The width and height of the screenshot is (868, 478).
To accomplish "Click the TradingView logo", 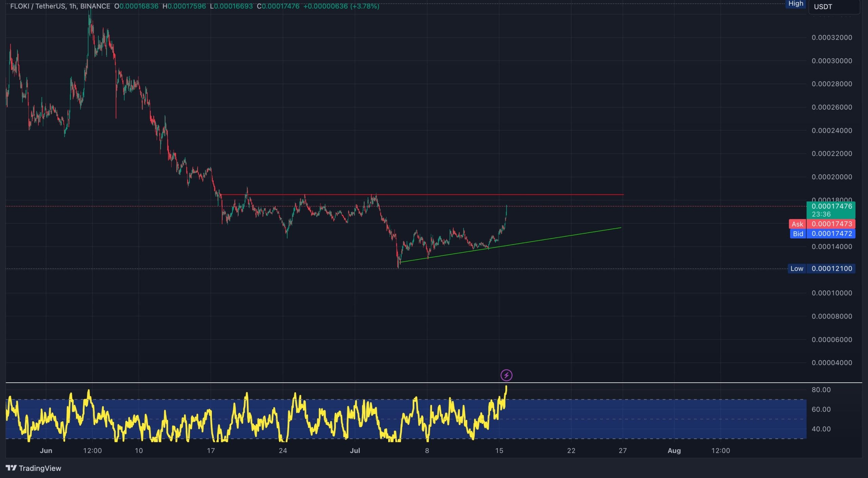I will click(x=32, y=468).
